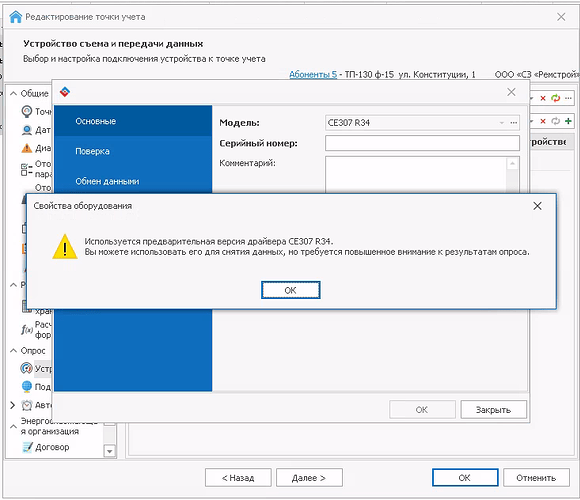580x500 pixels.
Task: Click the ellipsis button next to Модель
Action: point(514,123)
